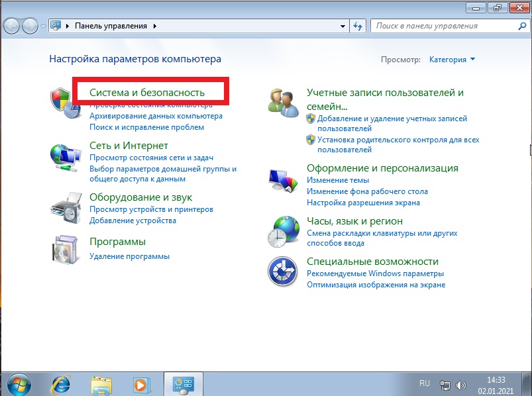Open the recent pages arrow beside the navigation buttons
Viewport: 532px width, 396px height.
43,26
